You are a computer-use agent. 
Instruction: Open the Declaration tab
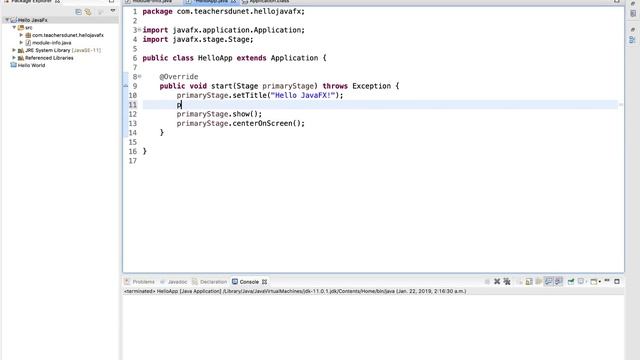tap(209, 282)
